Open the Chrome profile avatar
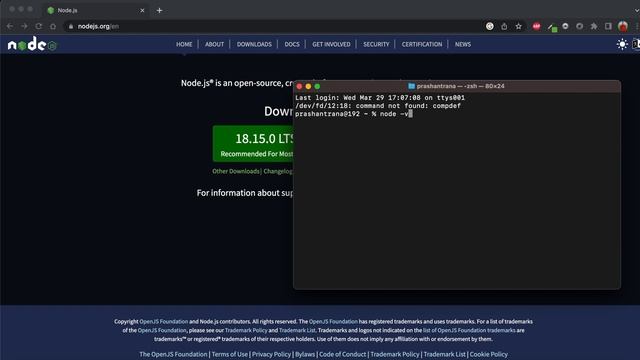The height and width of the screenshot is (360, 640). click(x=623, y=26)
